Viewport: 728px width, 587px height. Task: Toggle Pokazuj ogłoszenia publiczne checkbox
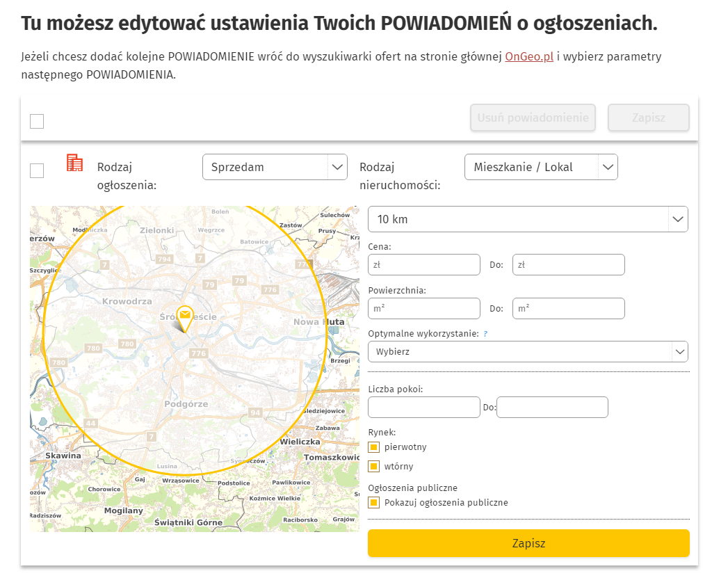coord(373,503)
